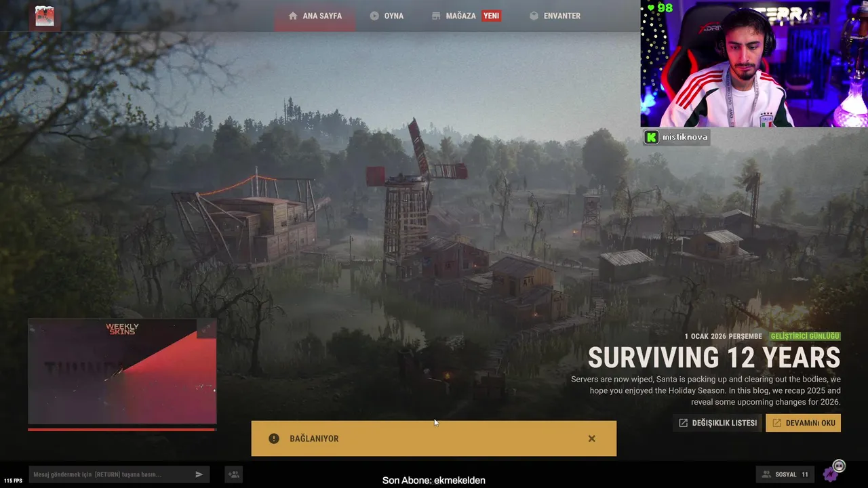Viewport: 868px width, 488px height.
Task: Click the 115 FPS counter
Action: click(x=13, y=481)
